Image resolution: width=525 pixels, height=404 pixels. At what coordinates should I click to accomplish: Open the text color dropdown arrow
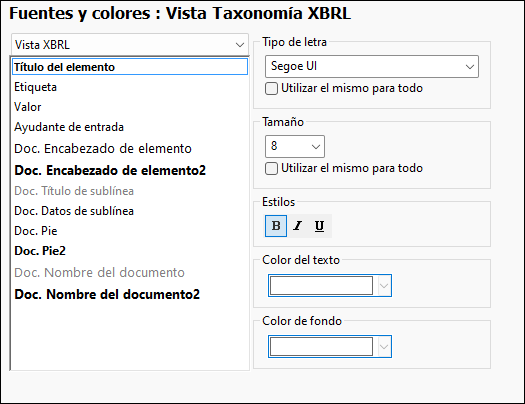(x=384, y=286)
